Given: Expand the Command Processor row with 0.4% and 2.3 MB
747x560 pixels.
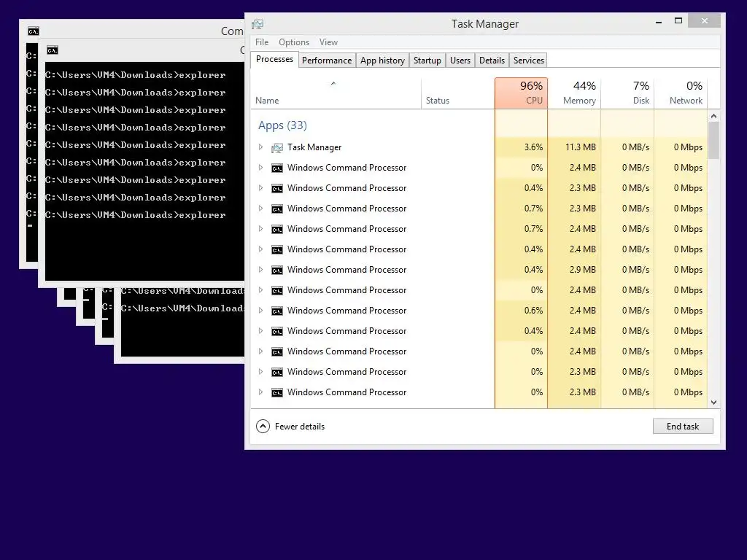Looking at the screenshot, I should coord(260,187).
